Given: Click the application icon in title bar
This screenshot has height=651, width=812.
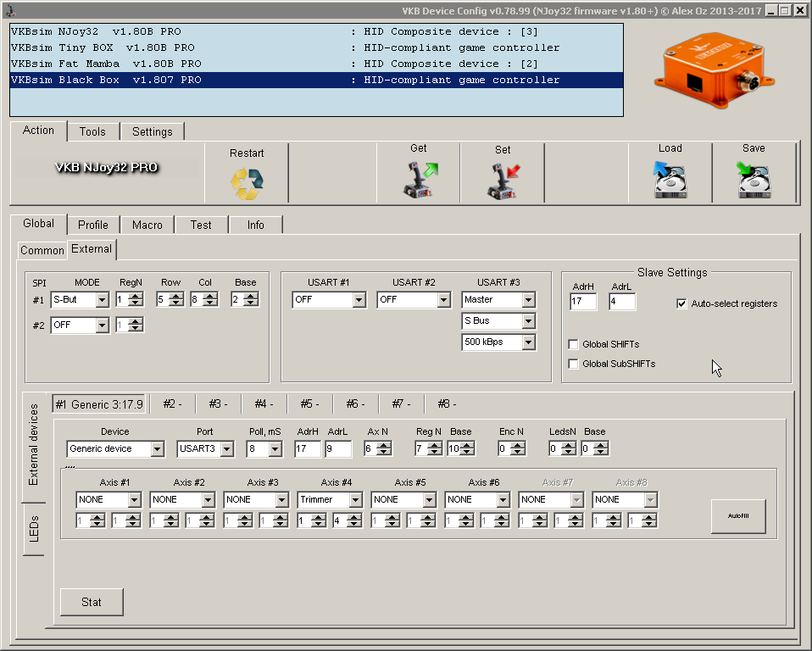Looking at the screenshot, I should tap(10, 10).
